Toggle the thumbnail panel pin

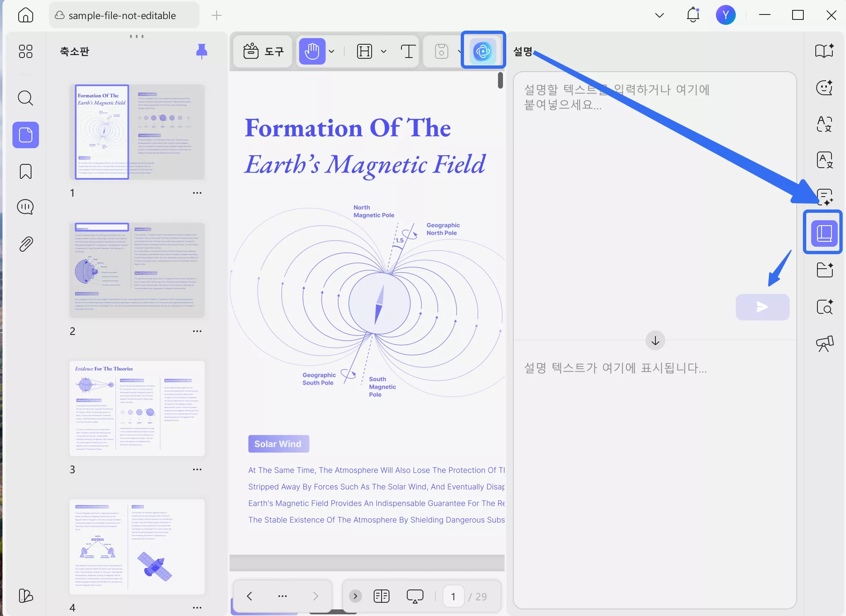[x=202, y=51]
